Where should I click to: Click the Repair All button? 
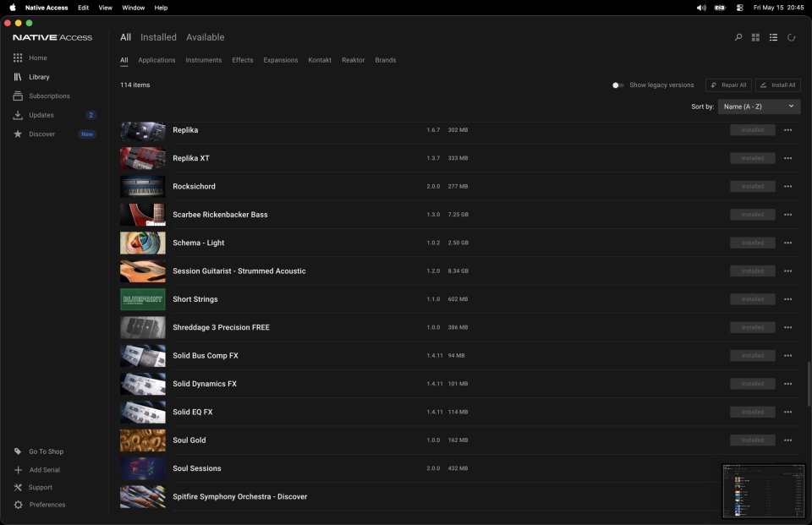(728, 85)
